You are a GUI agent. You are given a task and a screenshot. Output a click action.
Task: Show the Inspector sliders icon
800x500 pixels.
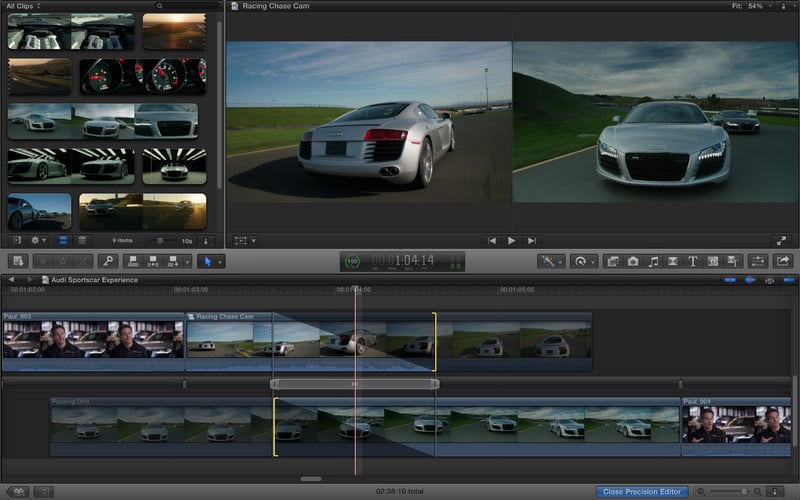pos(757,261)
